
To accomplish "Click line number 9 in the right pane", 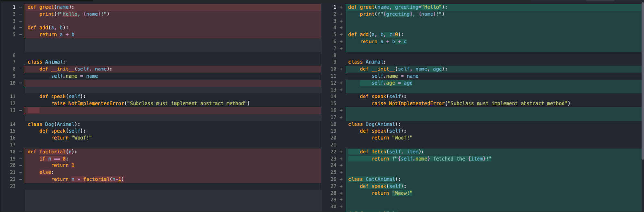I will 335,62.
